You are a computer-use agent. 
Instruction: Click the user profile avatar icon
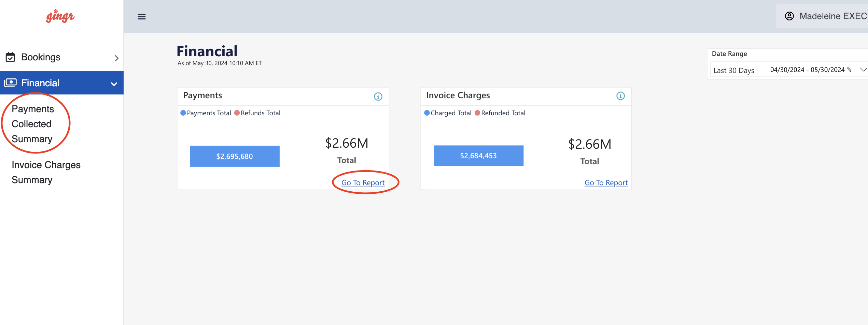coord(789,16)
